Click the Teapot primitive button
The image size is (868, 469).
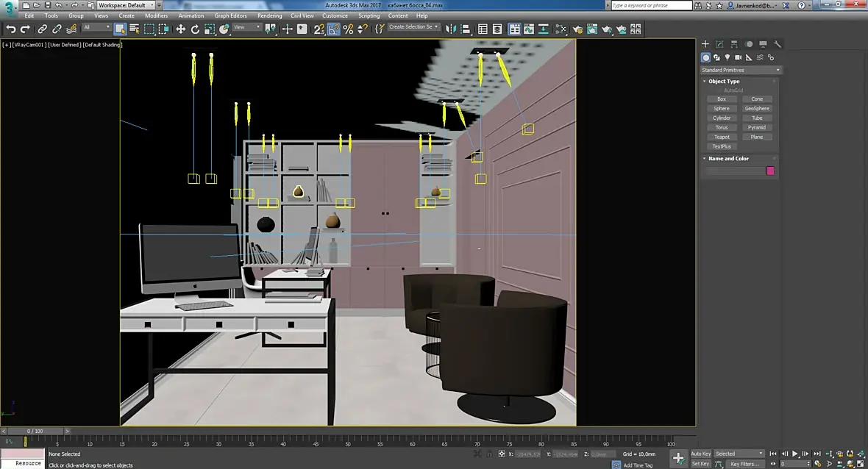pos(722,137)
